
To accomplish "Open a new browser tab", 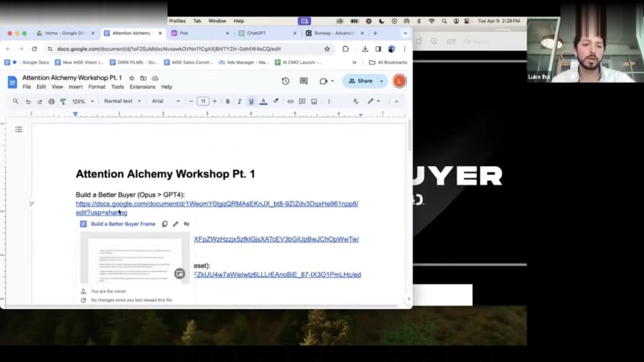I will point(375,33).
